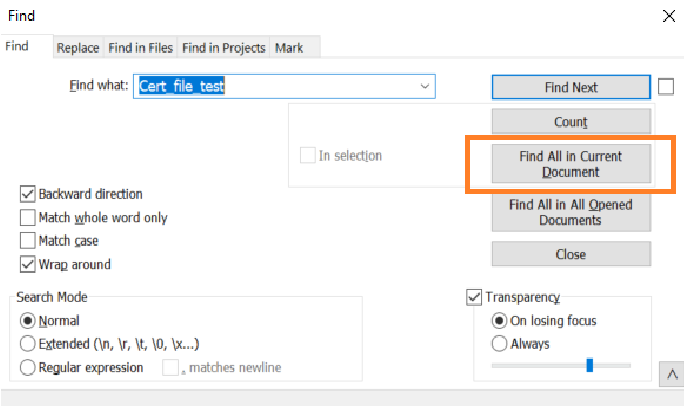Expand the Find what history dropdown
Screen dimensions: 684x406
click(x=426, y=87)
